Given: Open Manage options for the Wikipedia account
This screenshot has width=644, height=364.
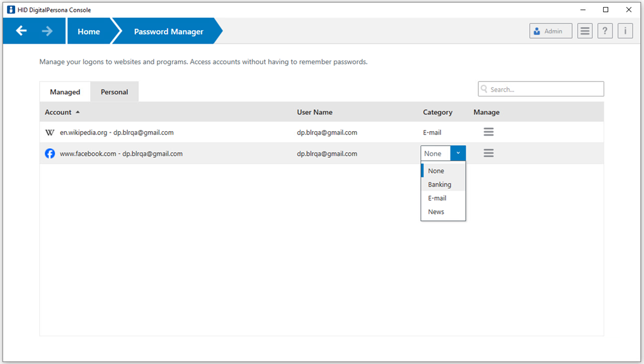Looking at the screenshot, I should [488, 132].
